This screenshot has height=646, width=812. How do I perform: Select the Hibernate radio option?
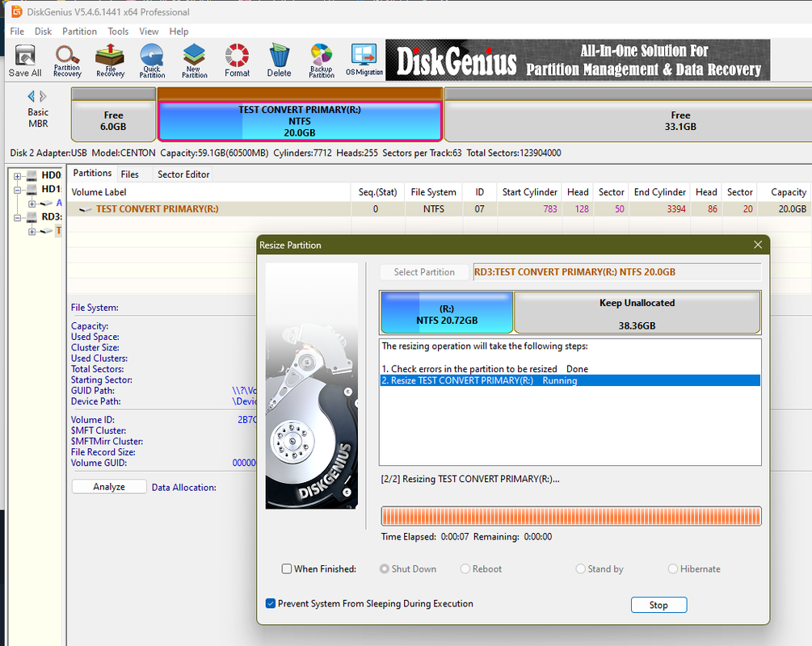coord(673,568)
